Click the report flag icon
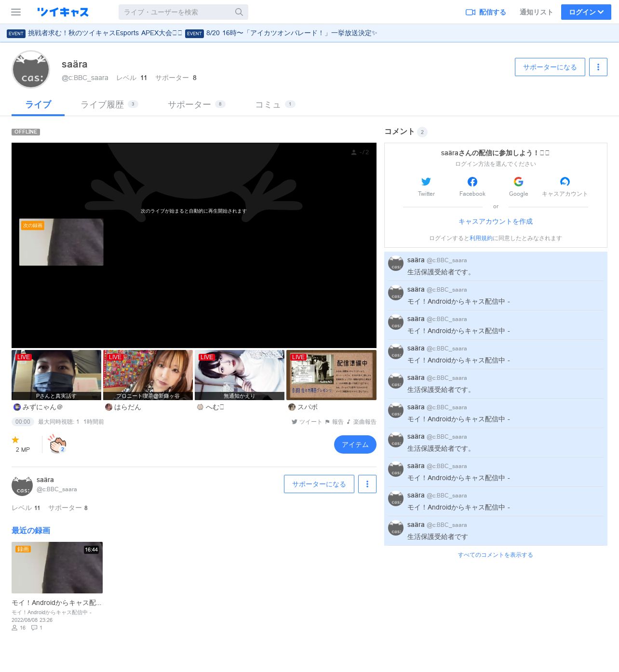The width and height of the screenshot is (619, 672). [x=327, y=422]
